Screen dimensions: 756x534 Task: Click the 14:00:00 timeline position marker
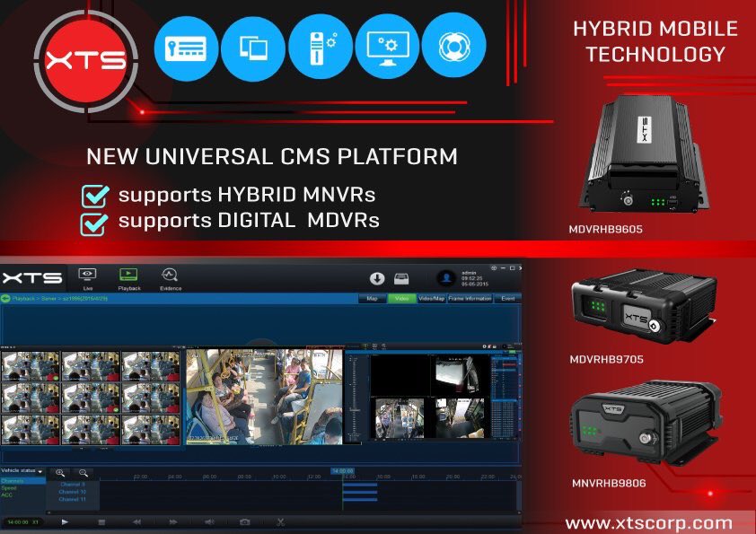point(343,471)
